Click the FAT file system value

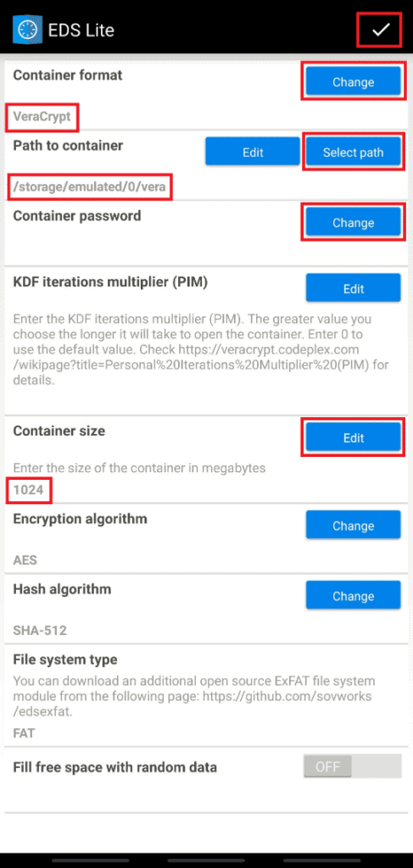click(24, 733)
